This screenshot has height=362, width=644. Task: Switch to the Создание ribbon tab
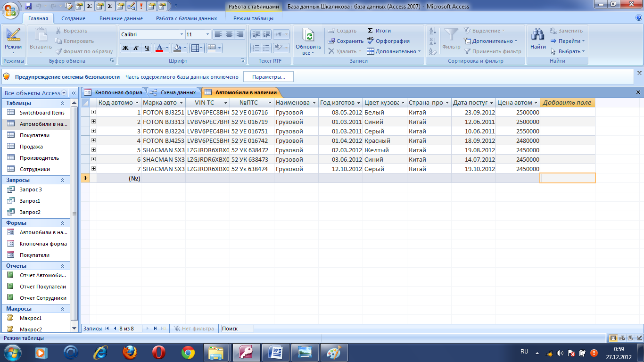coord(73,18)
